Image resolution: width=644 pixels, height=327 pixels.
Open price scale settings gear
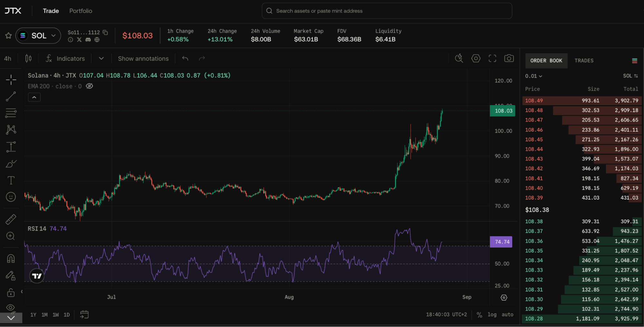(504, 297)
